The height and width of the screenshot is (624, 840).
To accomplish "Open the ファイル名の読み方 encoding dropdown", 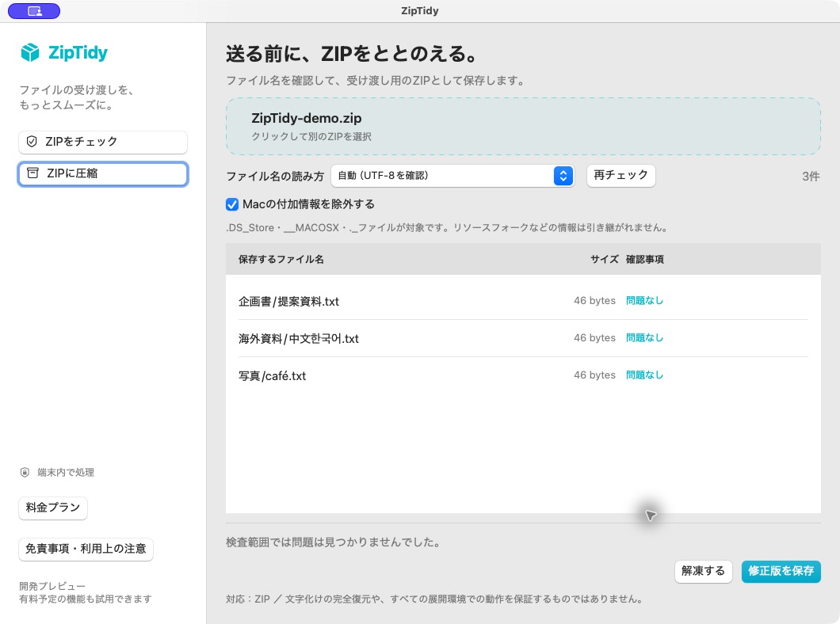I will coord(452,176).
